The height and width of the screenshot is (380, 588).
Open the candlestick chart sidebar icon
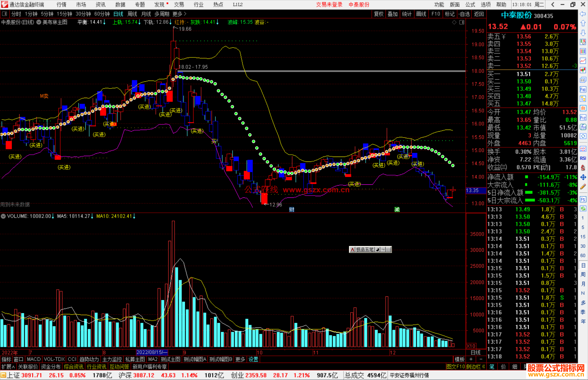tap(583, 70)
